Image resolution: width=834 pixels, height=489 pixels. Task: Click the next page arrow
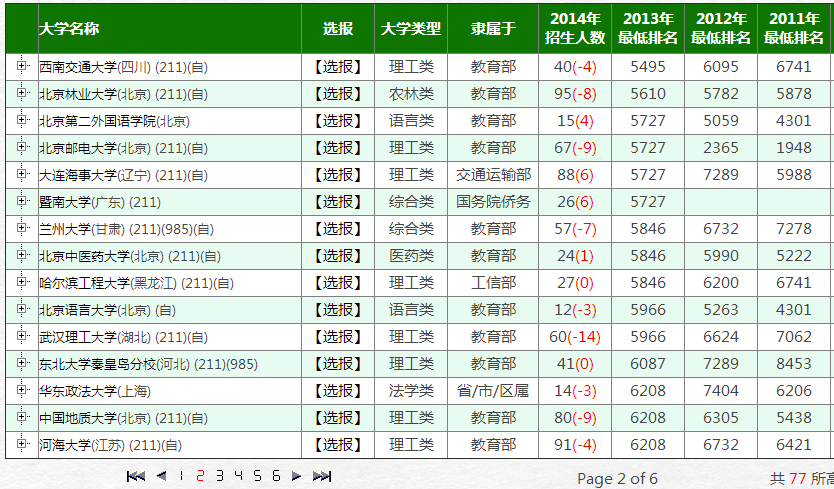click(x=296, y=476)
